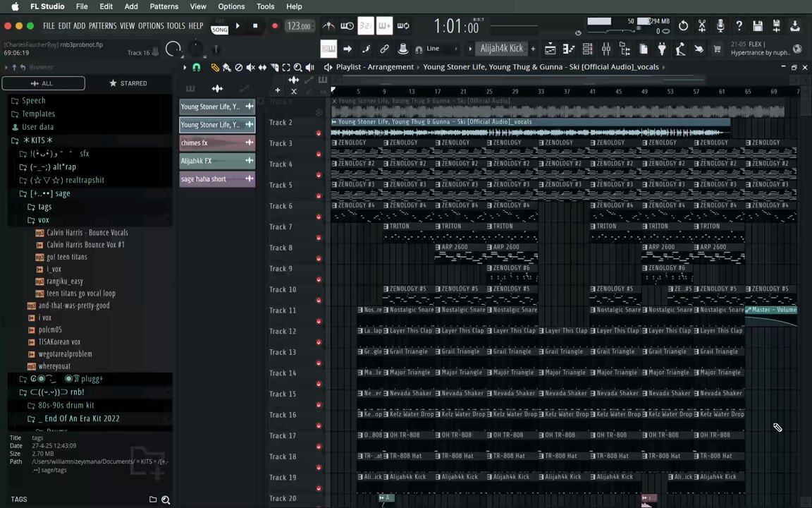Viewport: 812px width, 508px height.
Task: Expand the plugg+ folder in the browser
Action: click(61, 379)
